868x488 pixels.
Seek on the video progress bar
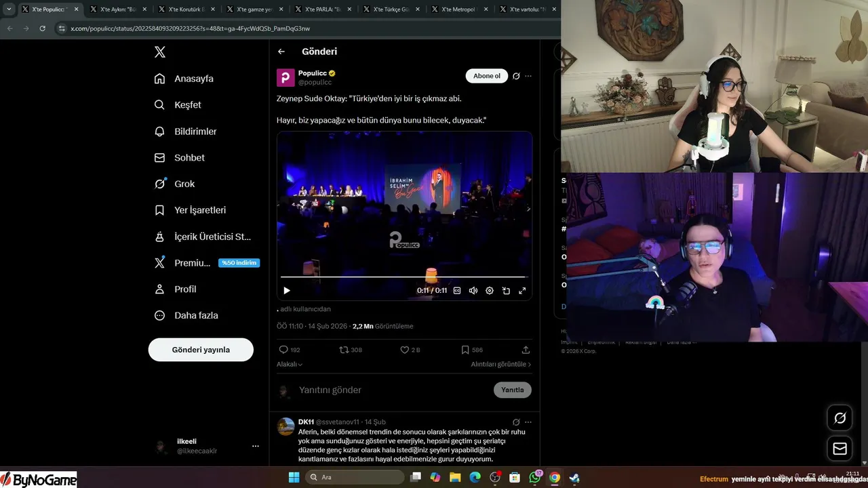404,277
